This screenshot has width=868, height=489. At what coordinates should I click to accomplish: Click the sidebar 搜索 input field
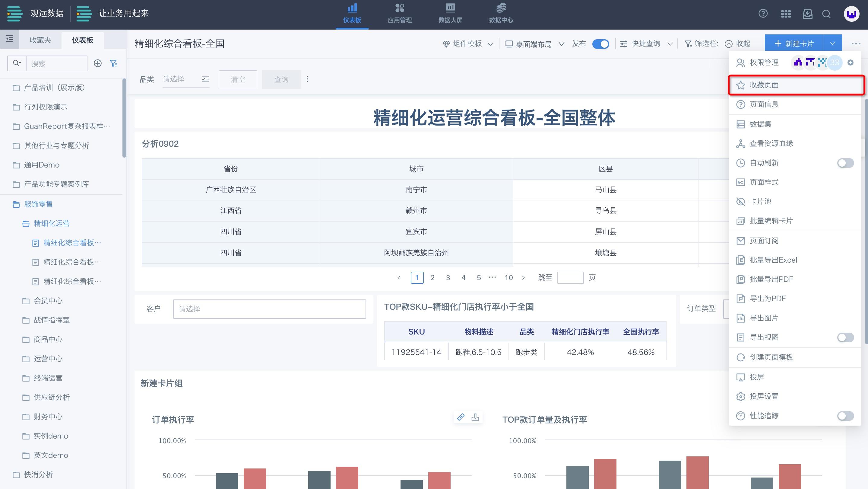57,63
